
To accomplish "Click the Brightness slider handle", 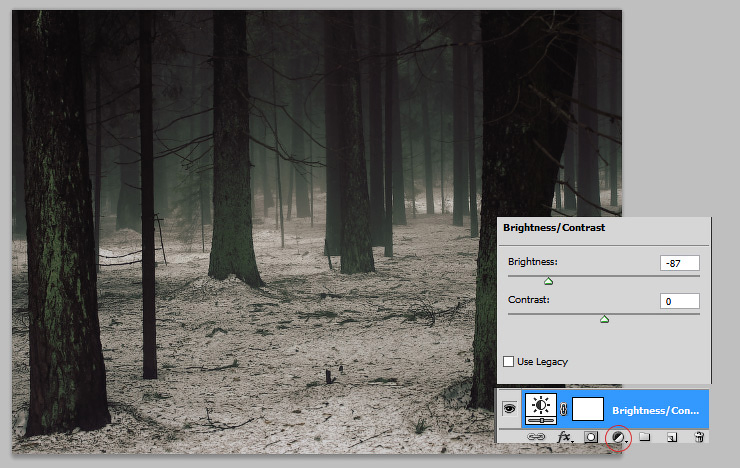I will click(548, 281).
